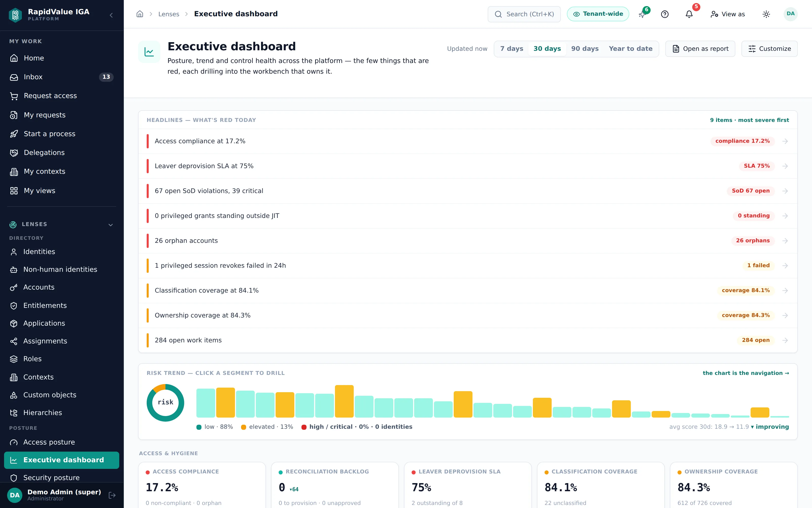This screenshot has width=812, height=508.
Task: Open 0 privileged grants standing headline
Action: pos(468,216)
